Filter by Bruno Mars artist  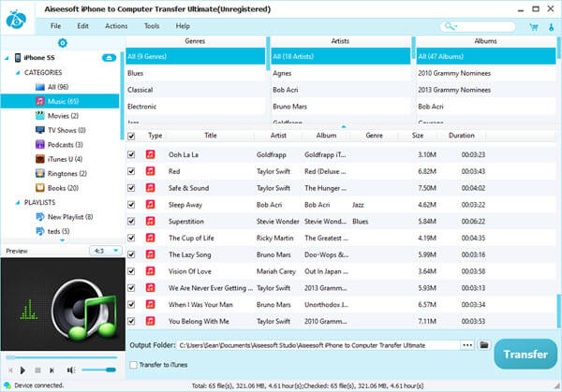click(341, 107)
